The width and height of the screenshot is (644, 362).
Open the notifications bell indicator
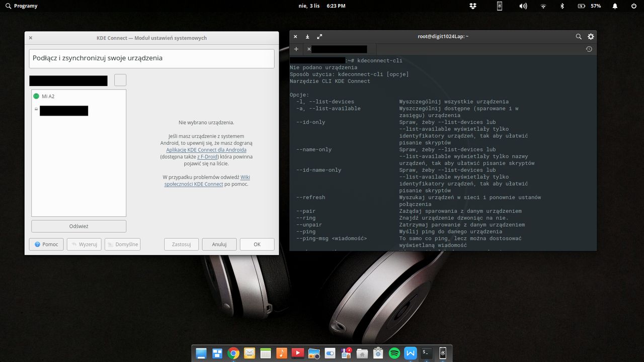click(615, 6)
